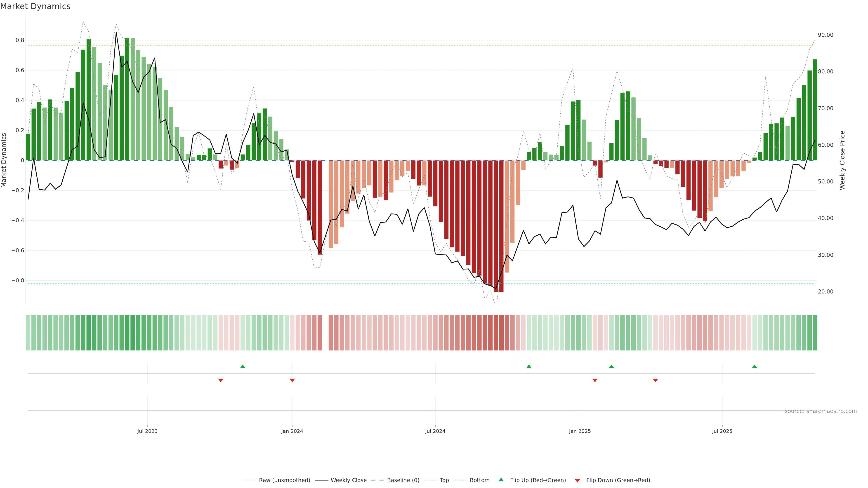Click the red flip-down marker just after Jan 2025

[x=595, y=380]
